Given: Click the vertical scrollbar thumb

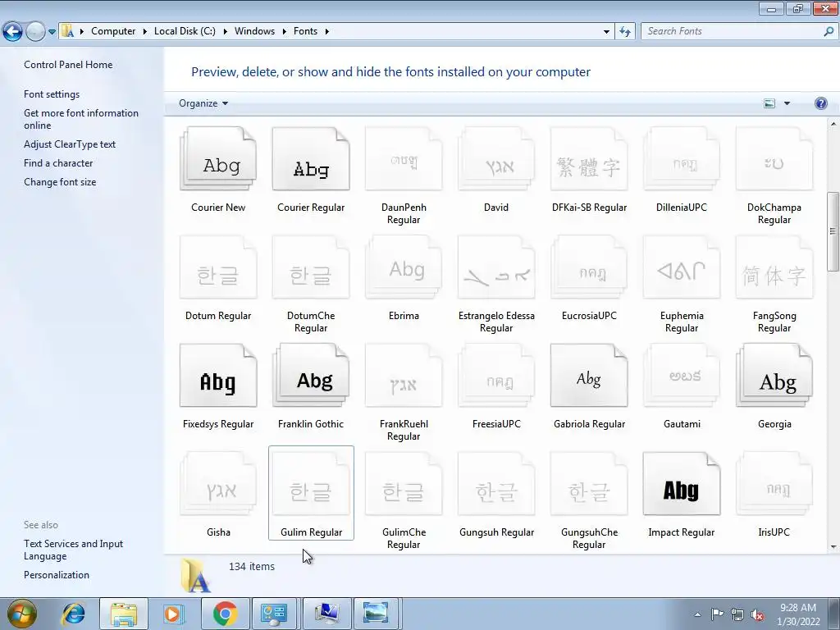Looking at the screenshot, I should [833, 231].
